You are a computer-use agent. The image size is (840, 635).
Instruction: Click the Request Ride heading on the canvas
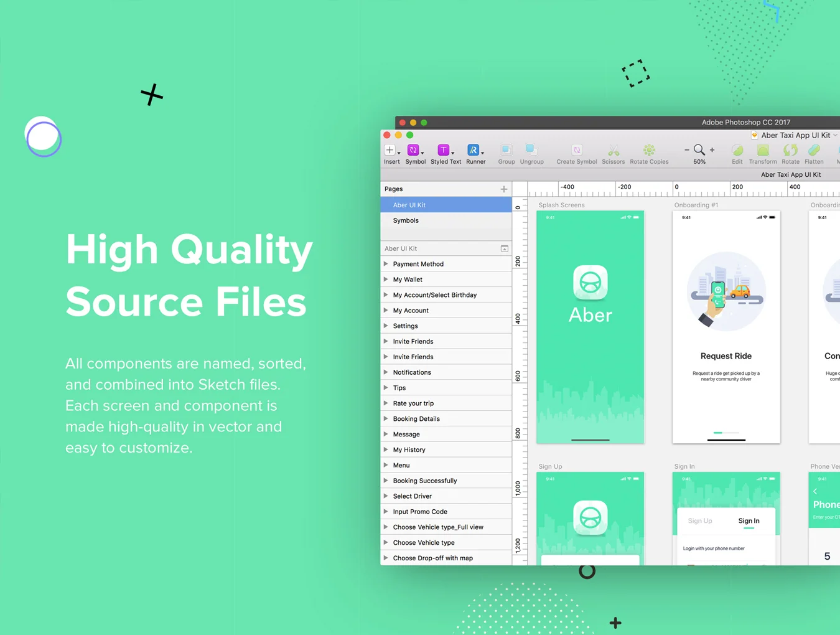click(x=726, y=356)
